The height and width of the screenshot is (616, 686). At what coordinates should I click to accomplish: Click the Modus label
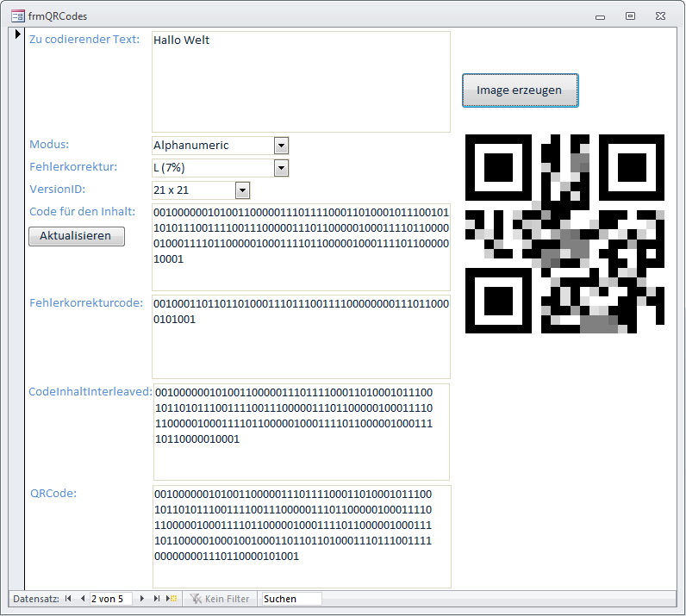pos(49,145)
